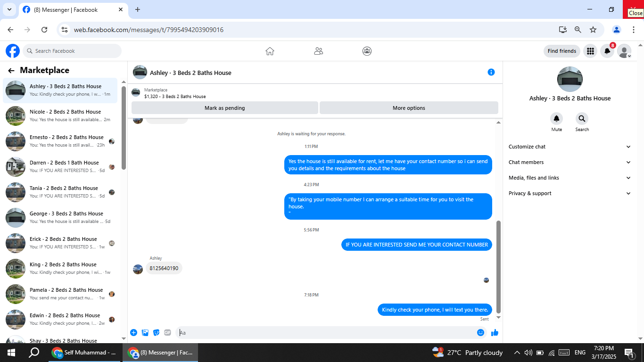This screenshot has width=644, height=362.
Task: Open Chrome tab search dropdown
Action: [x=9, y=9]
